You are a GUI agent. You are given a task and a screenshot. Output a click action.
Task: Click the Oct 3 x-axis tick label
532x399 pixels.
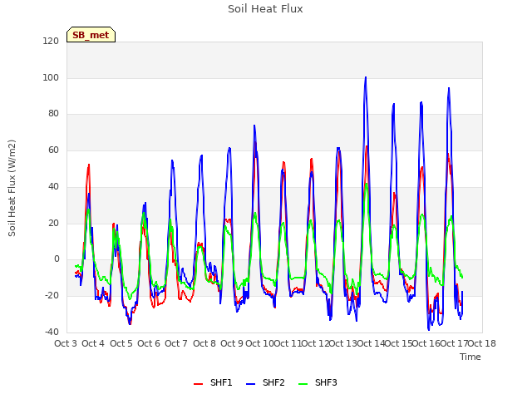[x=66, y=343]
